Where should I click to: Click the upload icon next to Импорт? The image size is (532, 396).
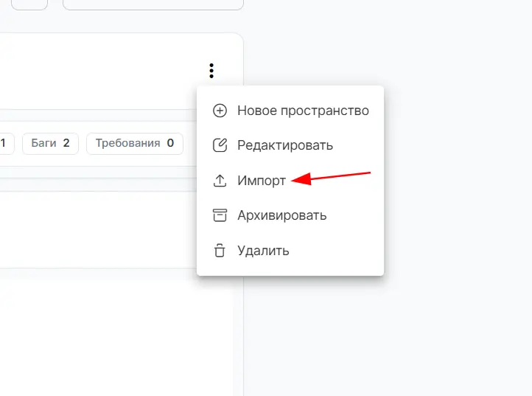tap(220, 181)
